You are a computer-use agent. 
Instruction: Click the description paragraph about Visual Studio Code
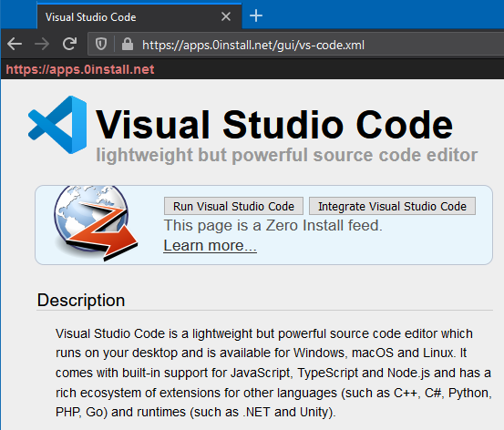coord(273,373)
